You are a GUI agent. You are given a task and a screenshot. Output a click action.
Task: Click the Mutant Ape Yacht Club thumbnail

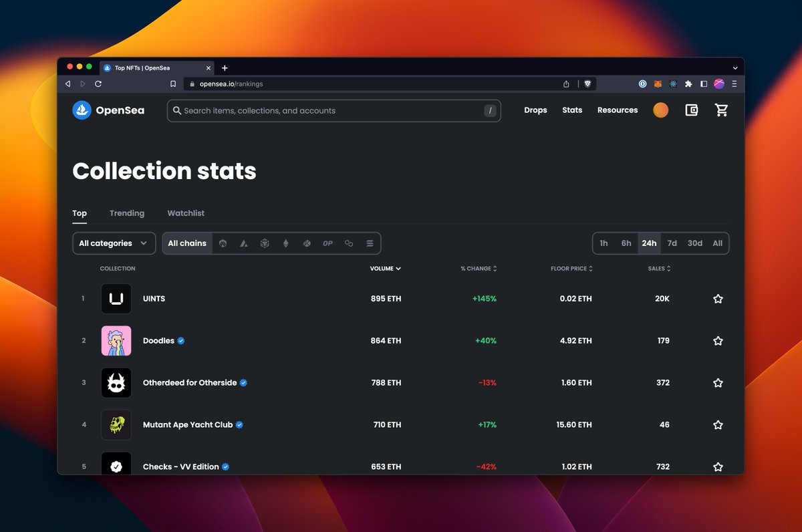click(x=116, y=425)
